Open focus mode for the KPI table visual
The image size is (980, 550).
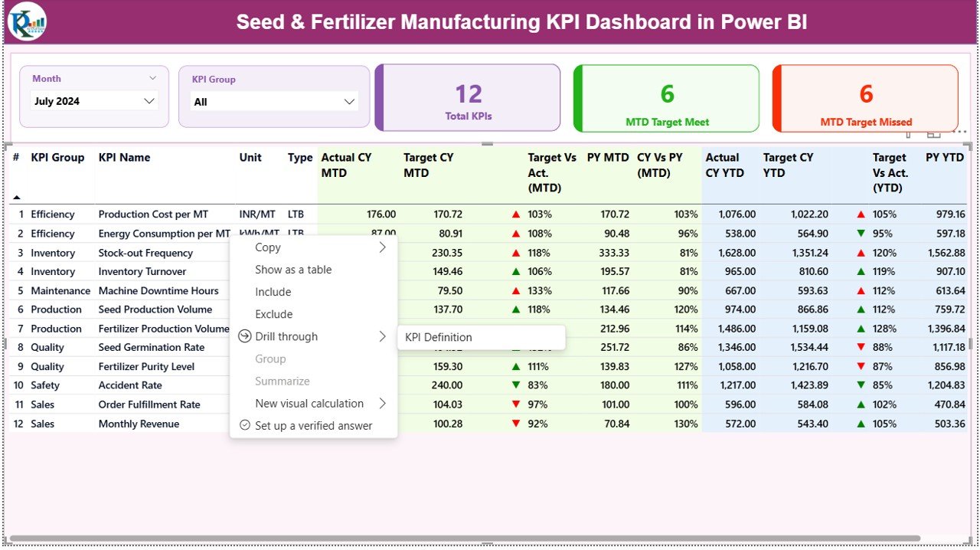(x=933, y=135)
